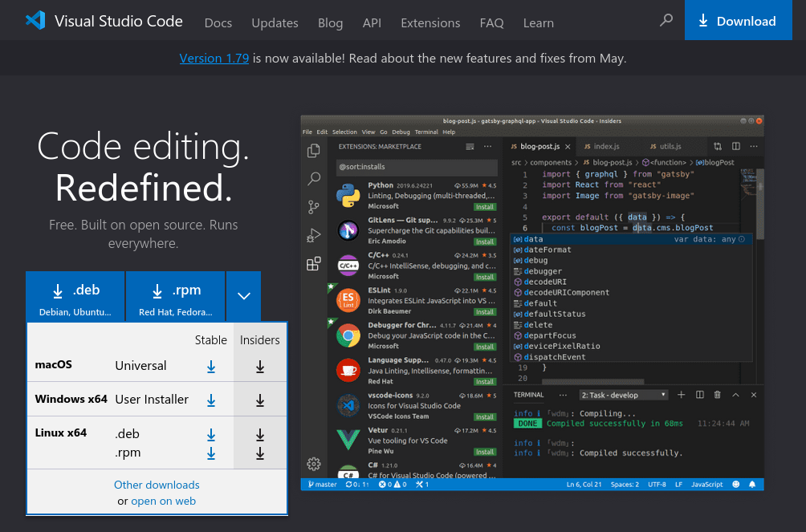Image resolution: width=806 pixels, height=532 pixels.
Task: Click the Debugger for Chrome extension icon
Action: click(348, 335)
